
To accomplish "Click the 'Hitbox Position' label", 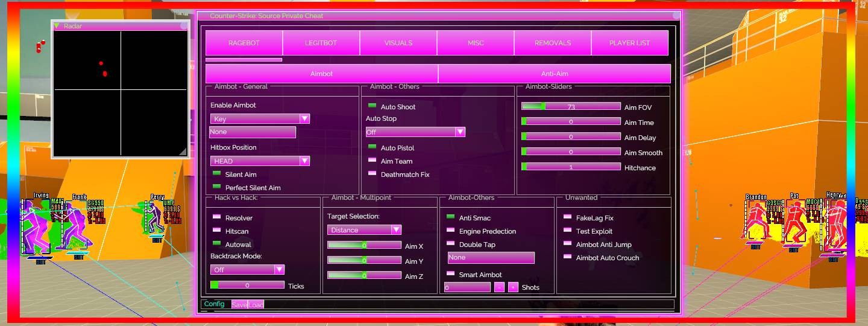I will 233,147.
